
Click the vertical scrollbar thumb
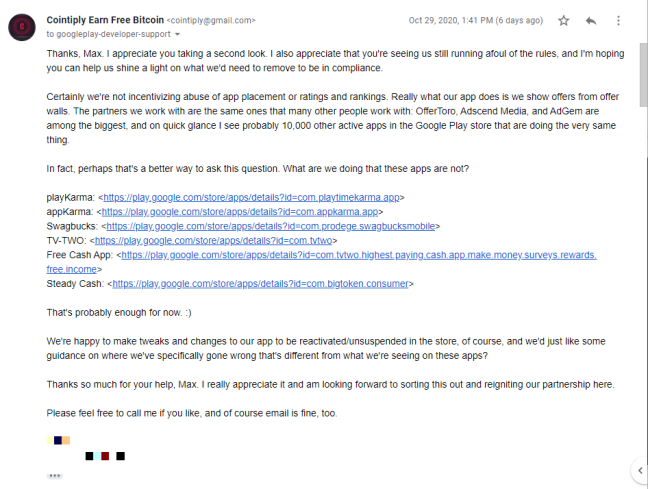(643, 74)
